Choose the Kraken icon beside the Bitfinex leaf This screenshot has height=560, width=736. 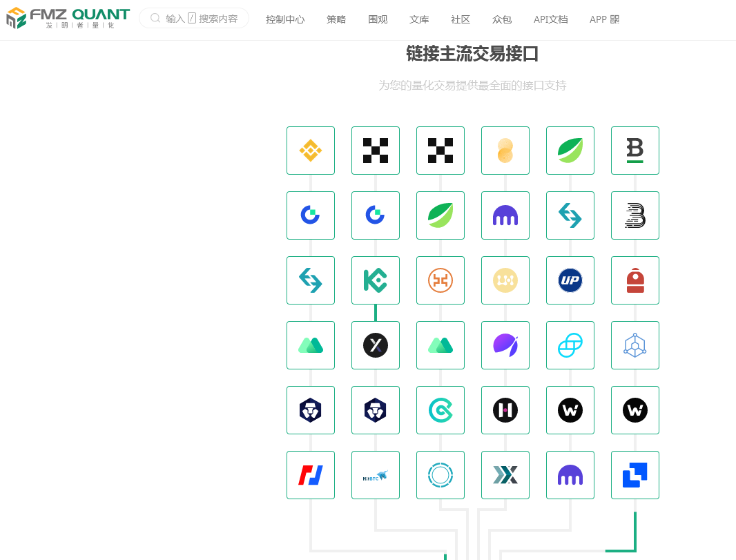pos(505,215)
